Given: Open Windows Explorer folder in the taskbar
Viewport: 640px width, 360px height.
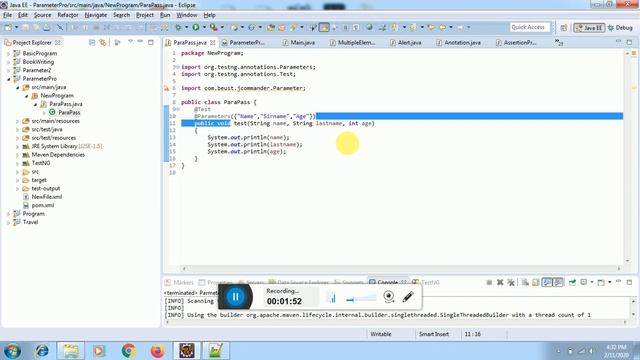Looking at the screenshot, I should coord(71,351).
